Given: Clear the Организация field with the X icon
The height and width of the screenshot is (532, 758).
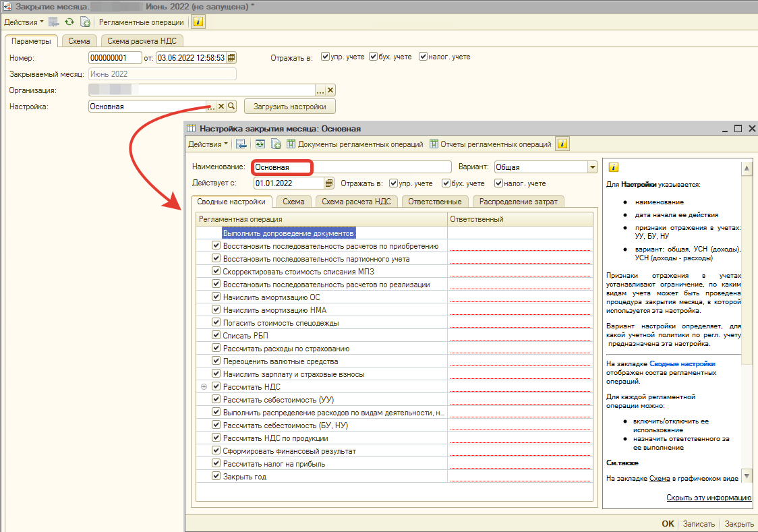Looking at the screenshot, I should coord(330,90).
